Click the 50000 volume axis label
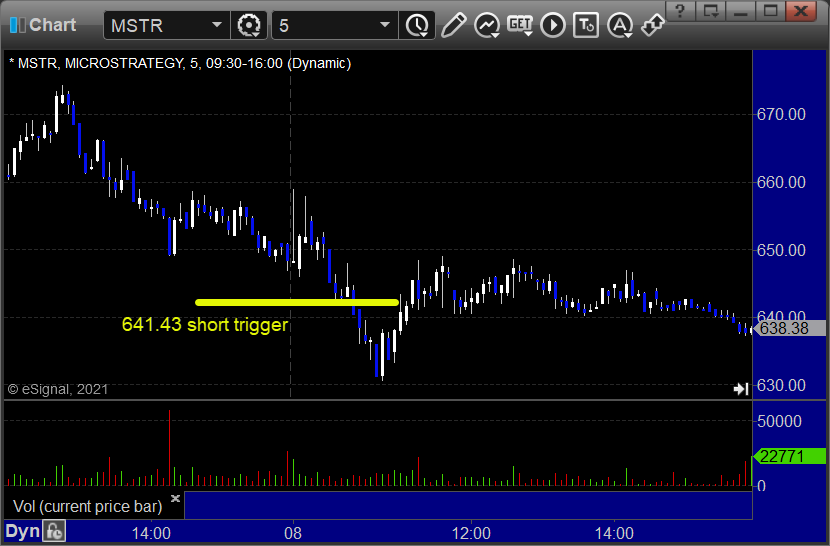The image size is (830, 546). (779, 422)
